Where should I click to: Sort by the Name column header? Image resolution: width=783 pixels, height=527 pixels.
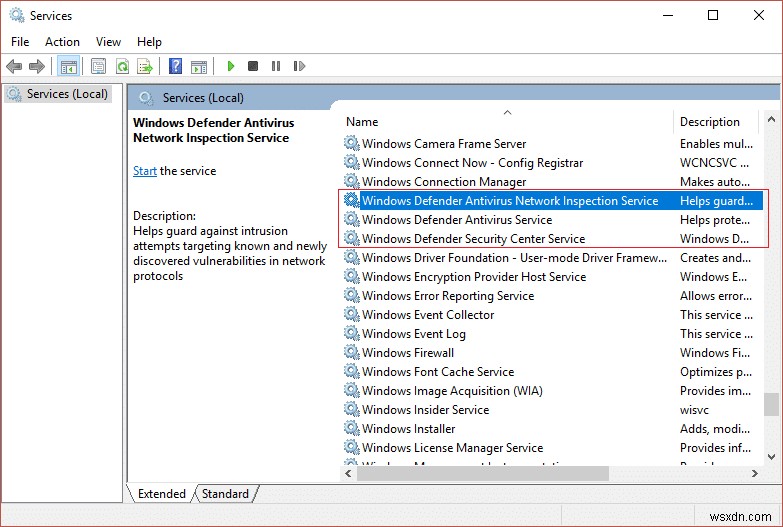506,121
